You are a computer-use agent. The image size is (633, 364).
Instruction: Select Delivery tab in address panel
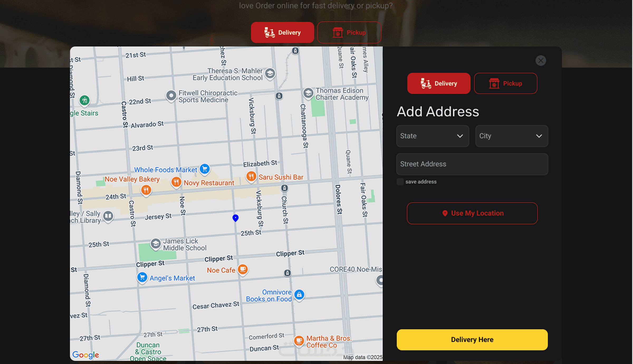point(439,83)
